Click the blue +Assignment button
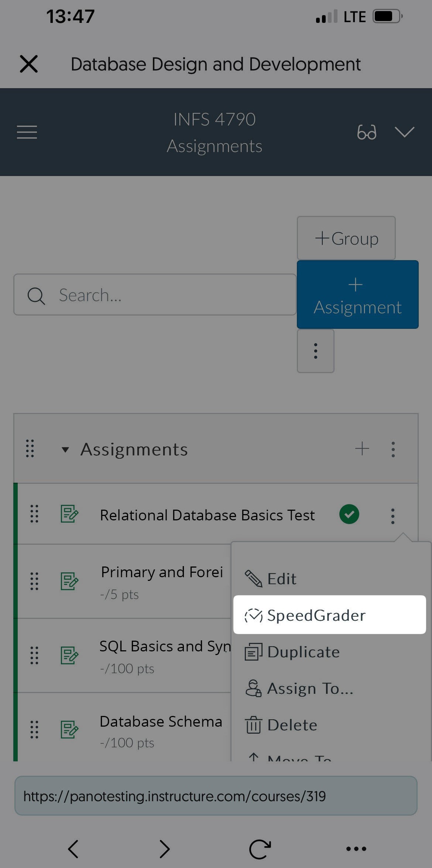432x868 pixels. tap(357, 294)
